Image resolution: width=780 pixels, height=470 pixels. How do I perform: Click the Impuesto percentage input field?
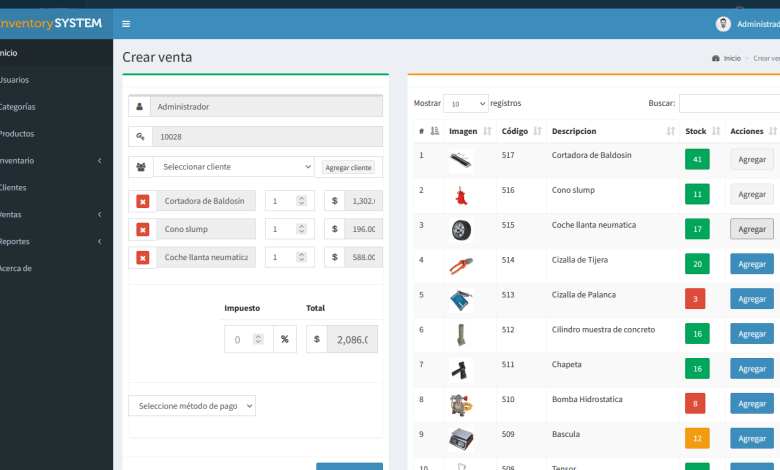tap(248, 339)
